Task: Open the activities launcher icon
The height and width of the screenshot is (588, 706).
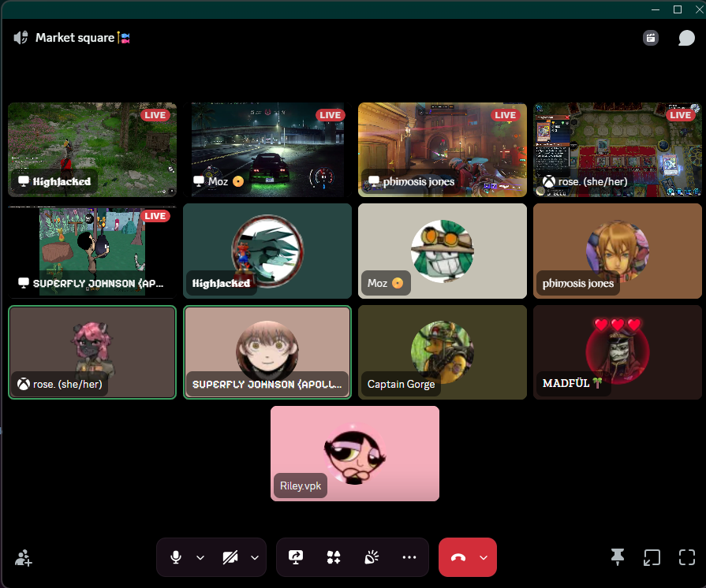Action: point(334,557)
